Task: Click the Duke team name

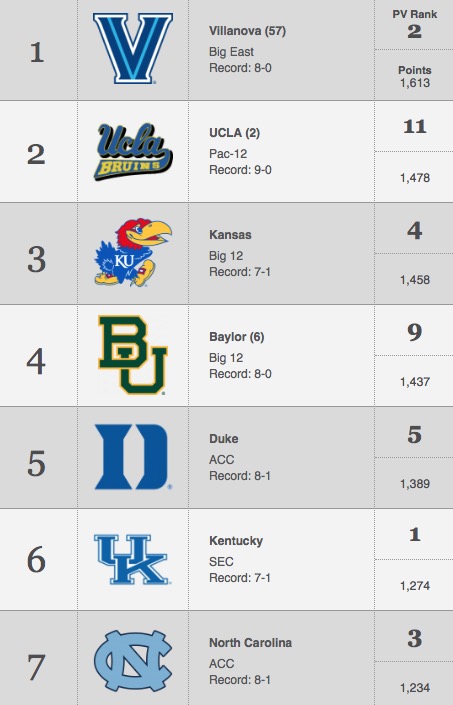Action: coord(223,439)
